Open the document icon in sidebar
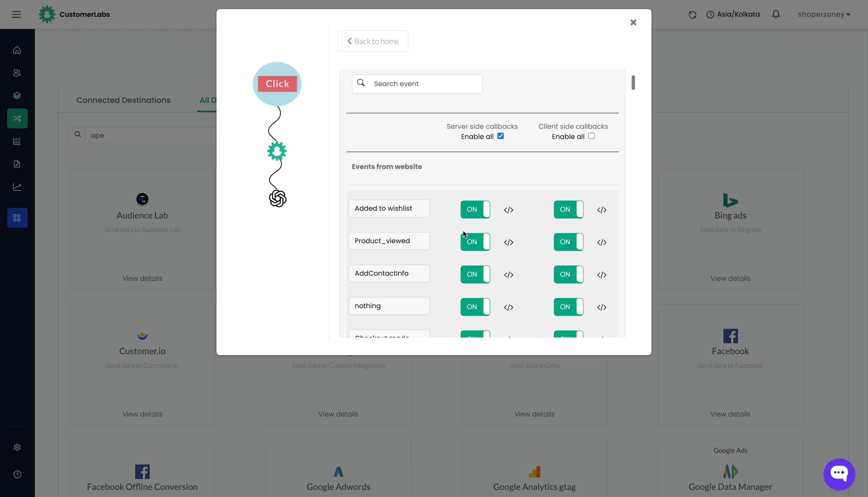This screenshot has width=868, height=497. [17, 164]
